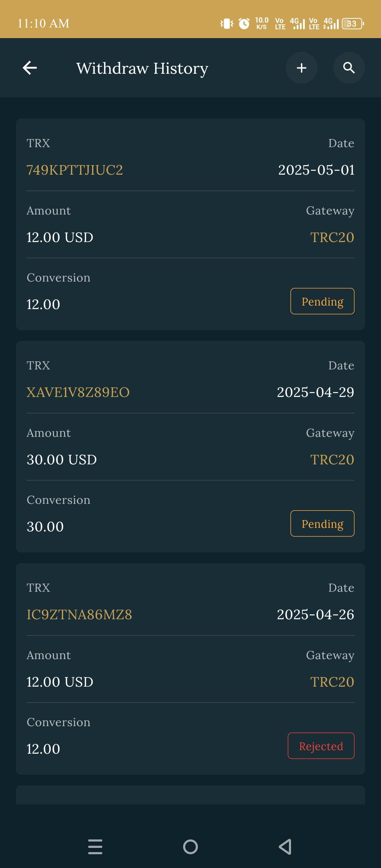Tap the 30.00 USD amount value
Image resolution: width=381 pixels, height=868 pixels.
click(x=62, y=460)
